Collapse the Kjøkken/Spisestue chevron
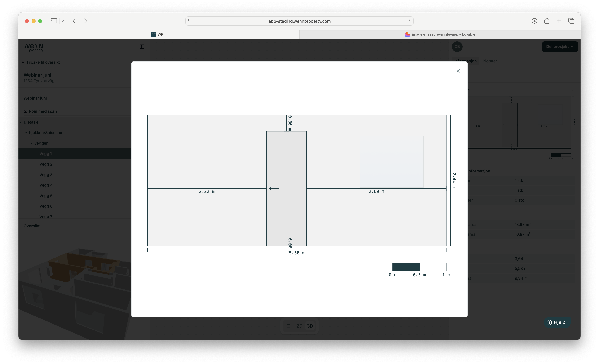This screenshot has width=599, height=364. pos(26,133)
